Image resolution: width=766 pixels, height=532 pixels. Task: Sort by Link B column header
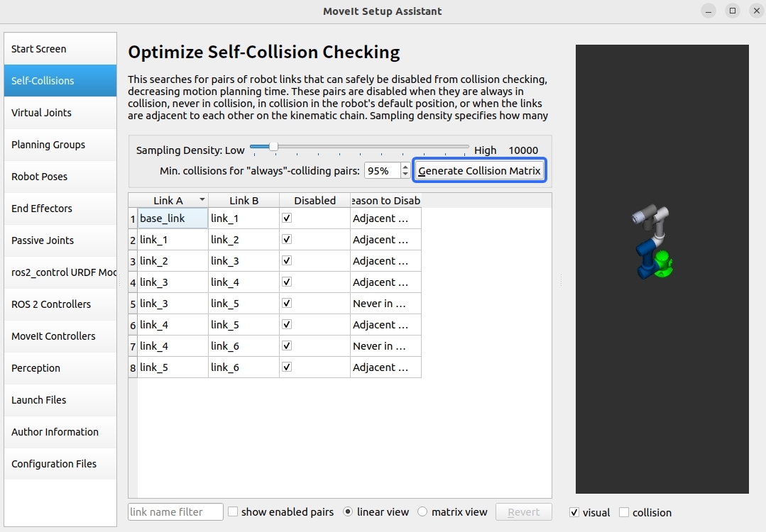(x=244, y=201)
